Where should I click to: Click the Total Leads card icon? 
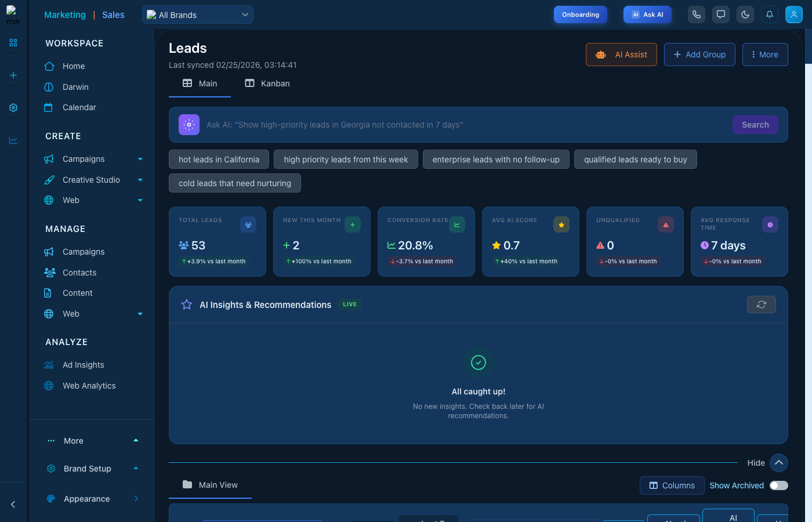[248, 224]
